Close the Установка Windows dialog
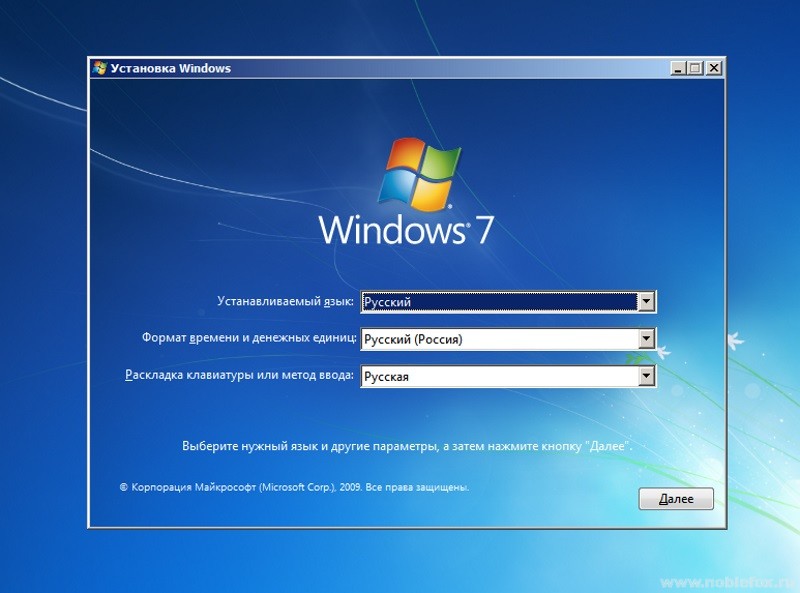This screenshot has height=593, width=800. pos(713,69)
